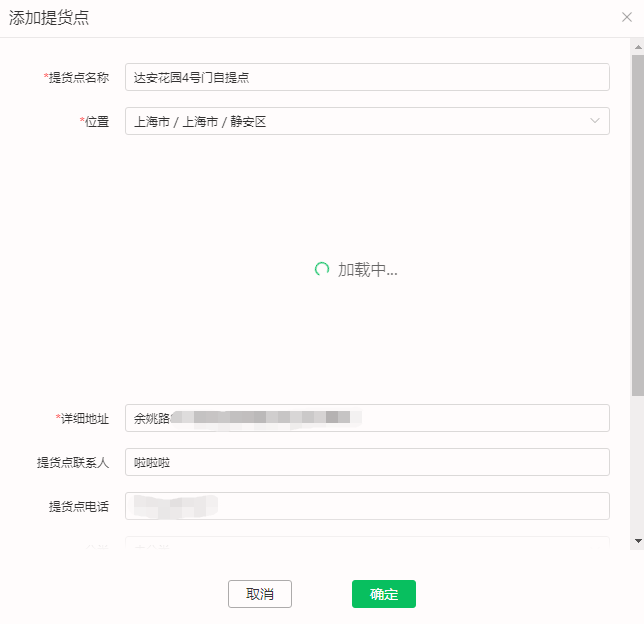Click the 提货点联系人 label
Viewport: 644px width, 624px height.
[73, 463]
